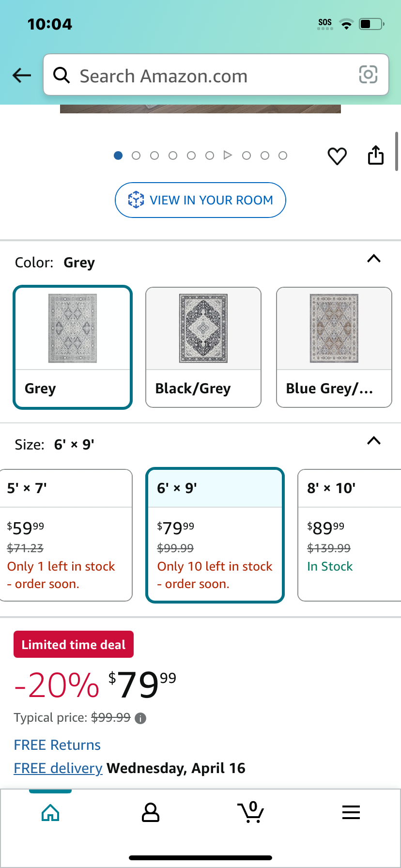401x868 pixels.
Task: Open the hamburger menu icon
Action: 351,812
